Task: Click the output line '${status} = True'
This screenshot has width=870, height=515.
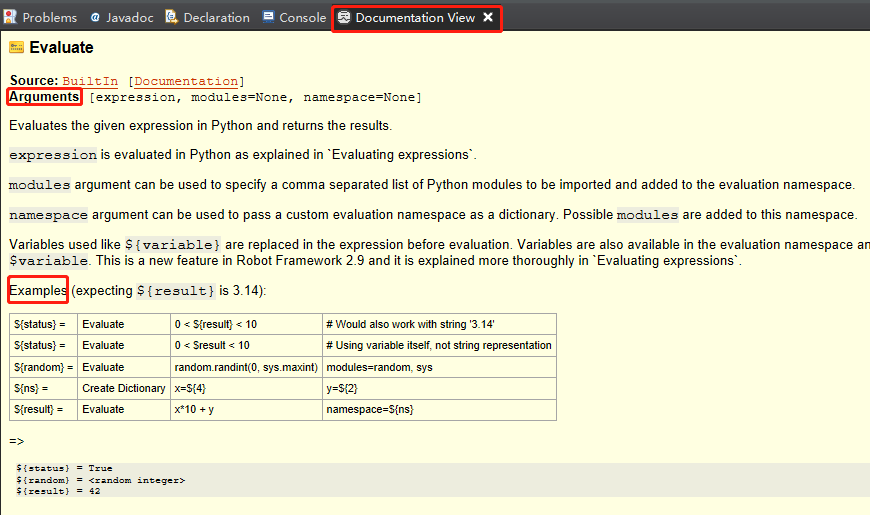Action: pos(64,468)
